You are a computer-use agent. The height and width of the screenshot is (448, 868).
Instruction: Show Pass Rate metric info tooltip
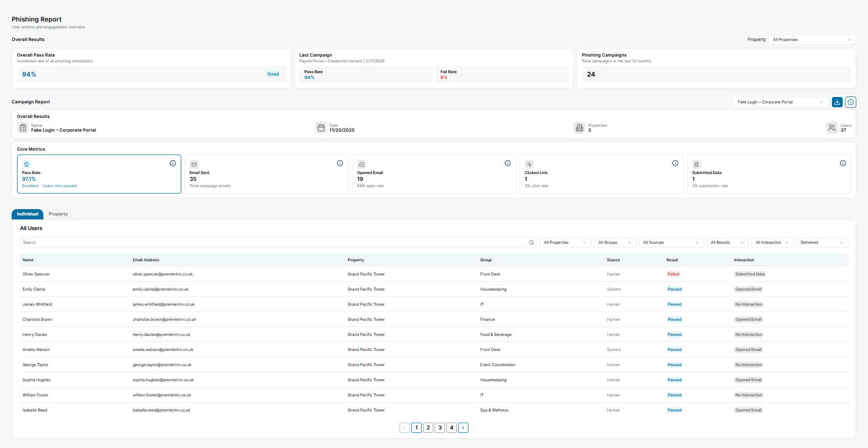173,163
